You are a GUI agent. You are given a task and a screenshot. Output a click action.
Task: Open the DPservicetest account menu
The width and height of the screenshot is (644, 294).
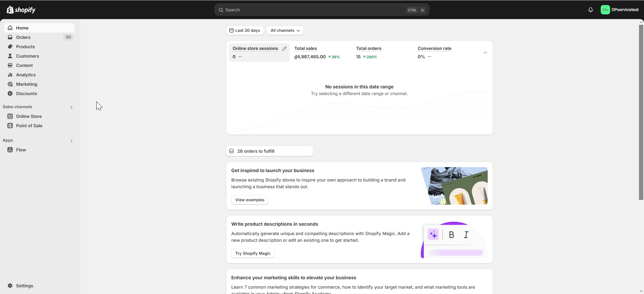[620, 10]
